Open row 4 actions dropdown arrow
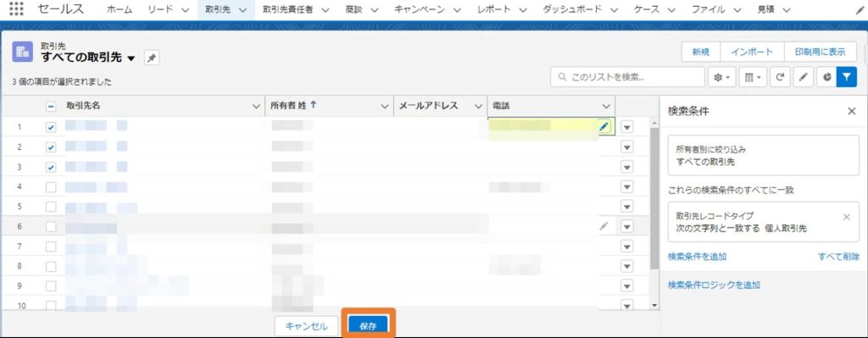Viewport: 868px width, 338px height. click(x=626, y=187)
